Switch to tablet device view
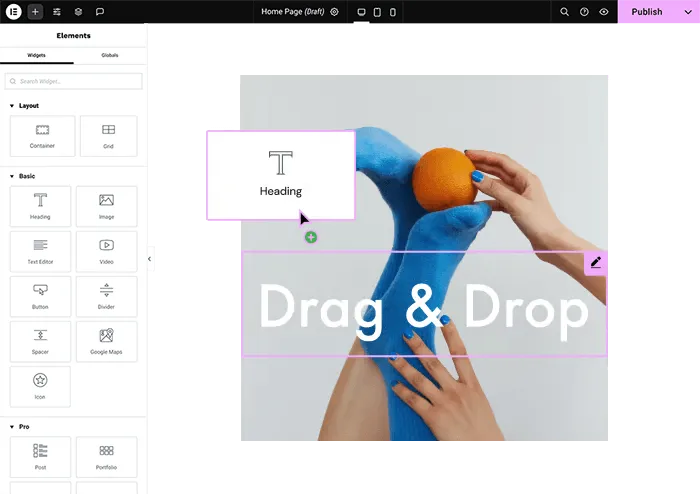Viewport: 700px width, 494px height. 377,12
